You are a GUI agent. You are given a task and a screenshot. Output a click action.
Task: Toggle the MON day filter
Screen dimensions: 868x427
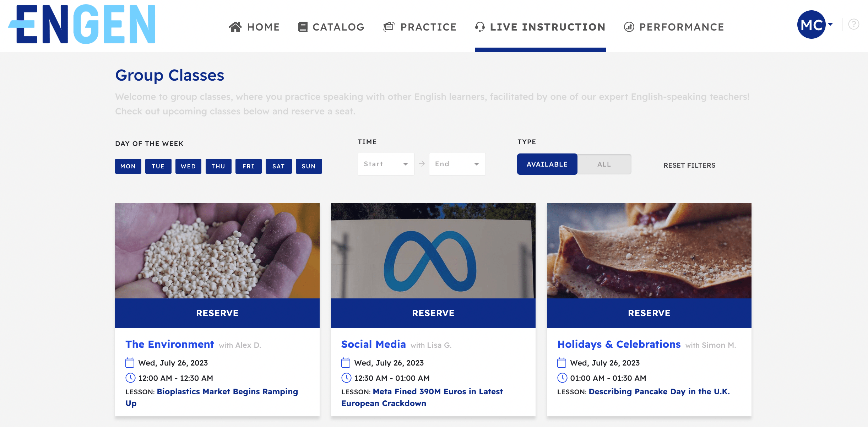tap(128, 166)
